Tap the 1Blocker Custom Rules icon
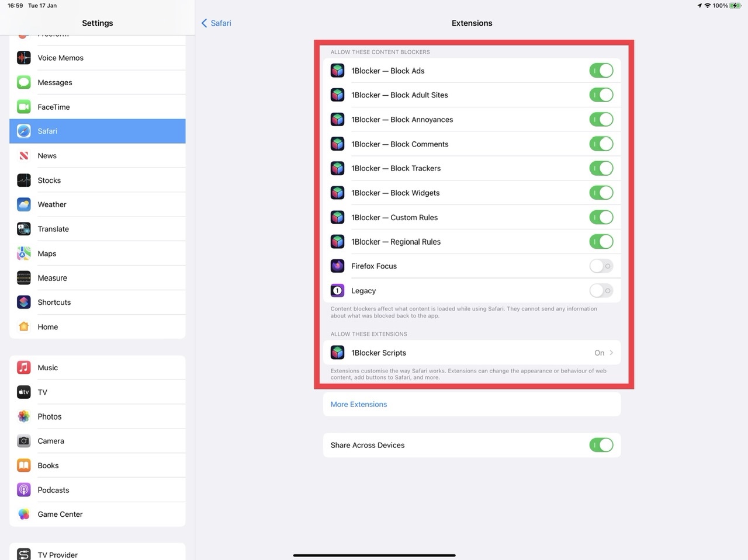This screenshot has width=748, height=560. click(338, 217)
